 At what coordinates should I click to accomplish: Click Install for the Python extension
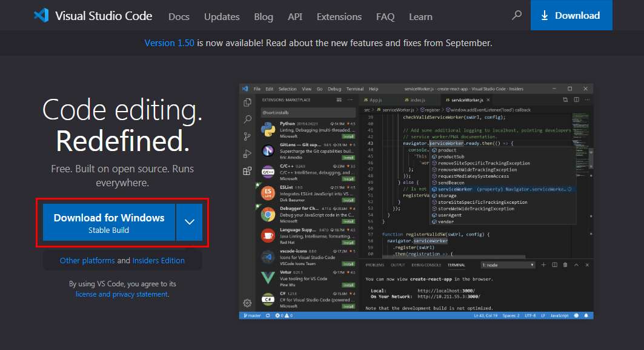coord(348,136)
